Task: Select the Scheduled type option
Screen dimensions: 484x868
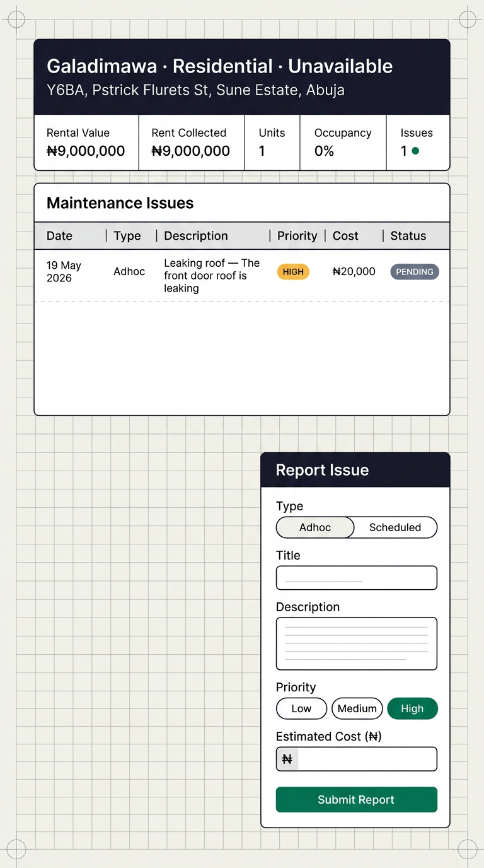Action: pos(395,527)
